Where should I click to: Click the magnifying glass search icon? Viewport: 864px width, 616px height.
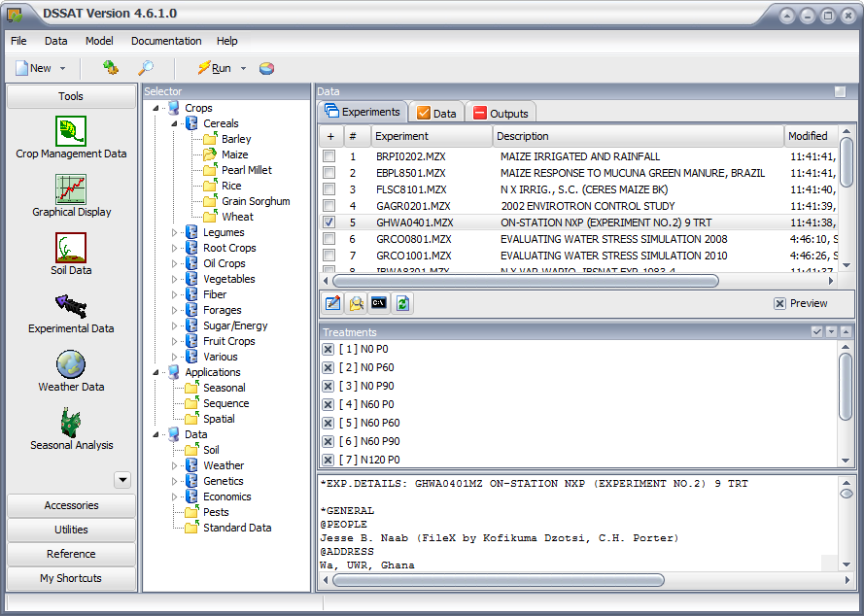(x=146, y=68)
